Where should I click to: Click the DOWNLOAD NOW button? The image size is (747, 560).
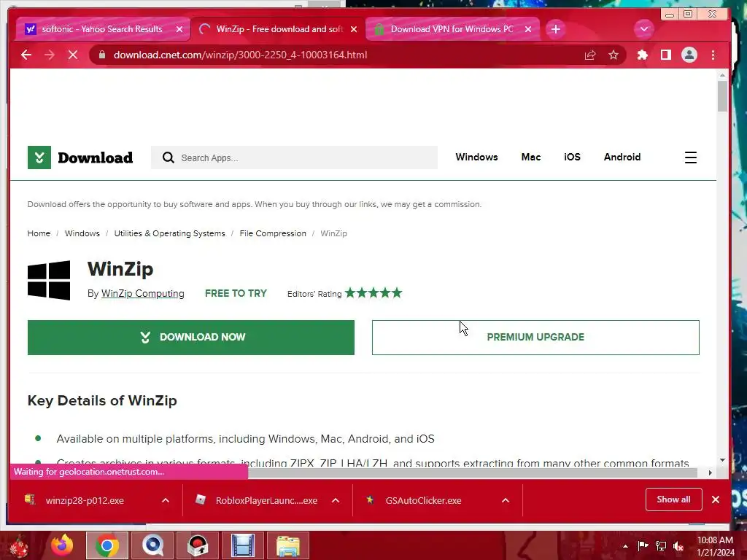(190, 337)
